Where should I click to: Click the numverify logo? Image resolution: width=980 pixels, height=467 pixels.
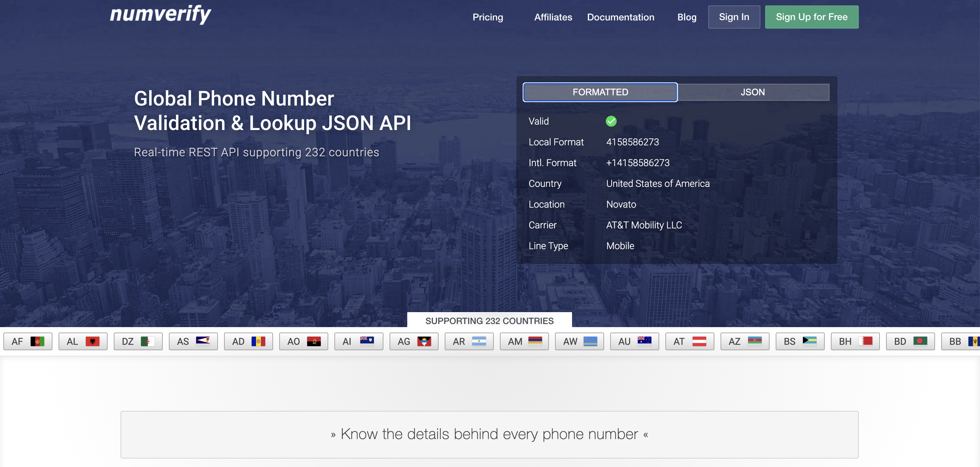coord(160,14)
